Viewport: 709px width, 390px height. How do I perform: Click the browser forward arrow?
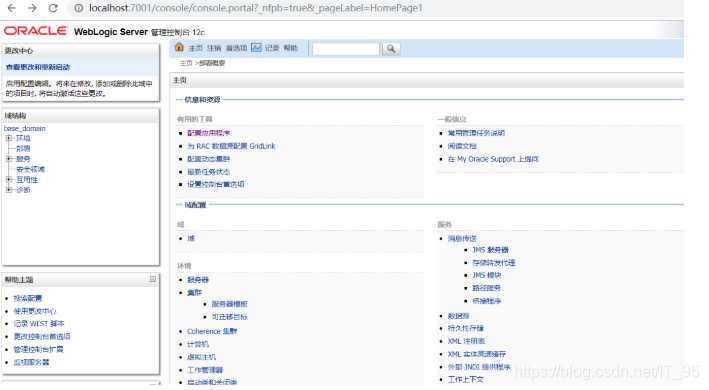pyautogui.click(x=32, y=8)
